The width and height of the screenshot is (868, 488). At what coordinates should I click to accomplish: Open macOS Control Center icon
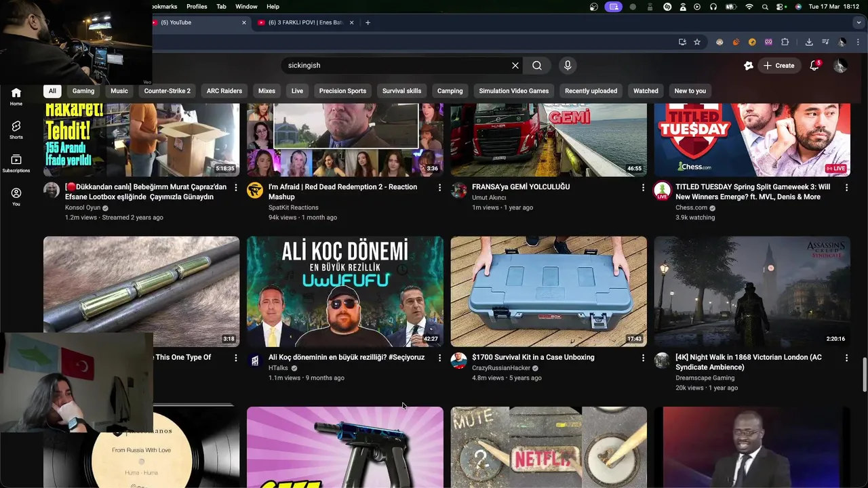pos(781,7)
